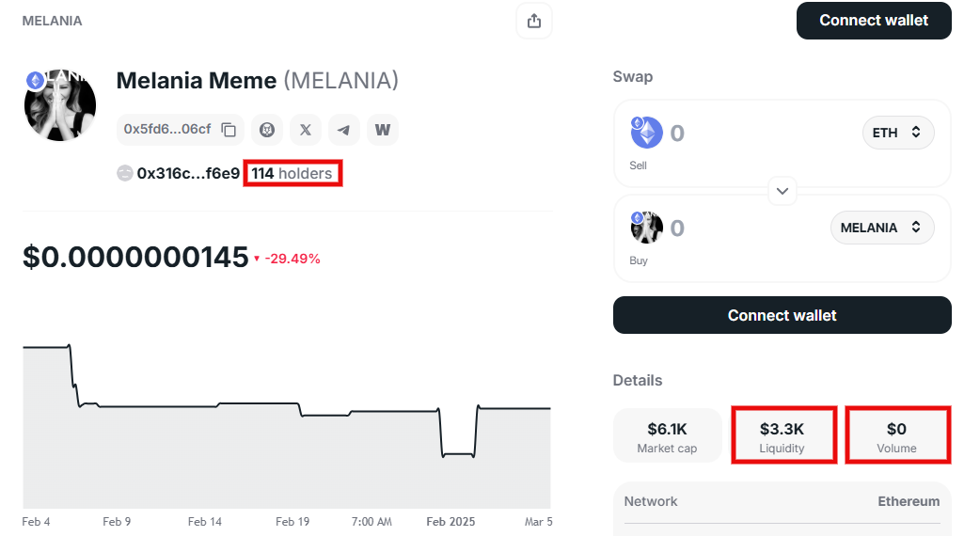The image size is (980, 536).
Task: Click the Ethereum logo in Sell field
Action: click(x=646, y=133)
